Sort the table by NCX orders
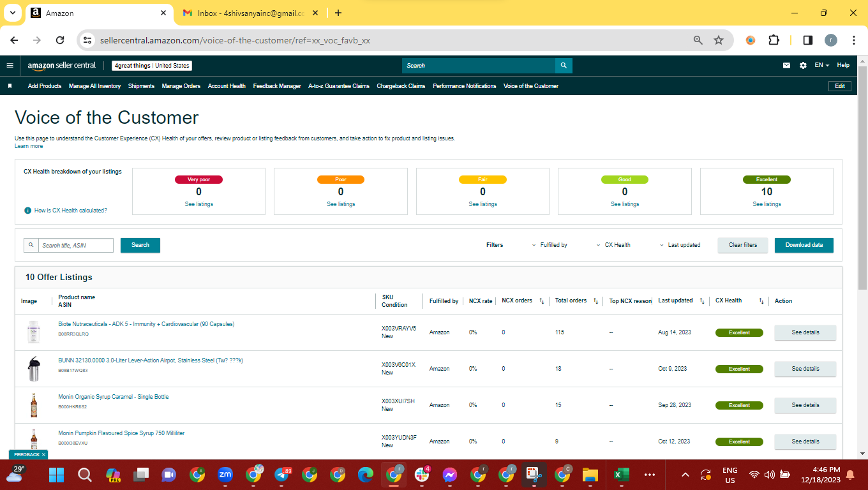This screenshot has width=868, height=490. [x=542, y=301]
